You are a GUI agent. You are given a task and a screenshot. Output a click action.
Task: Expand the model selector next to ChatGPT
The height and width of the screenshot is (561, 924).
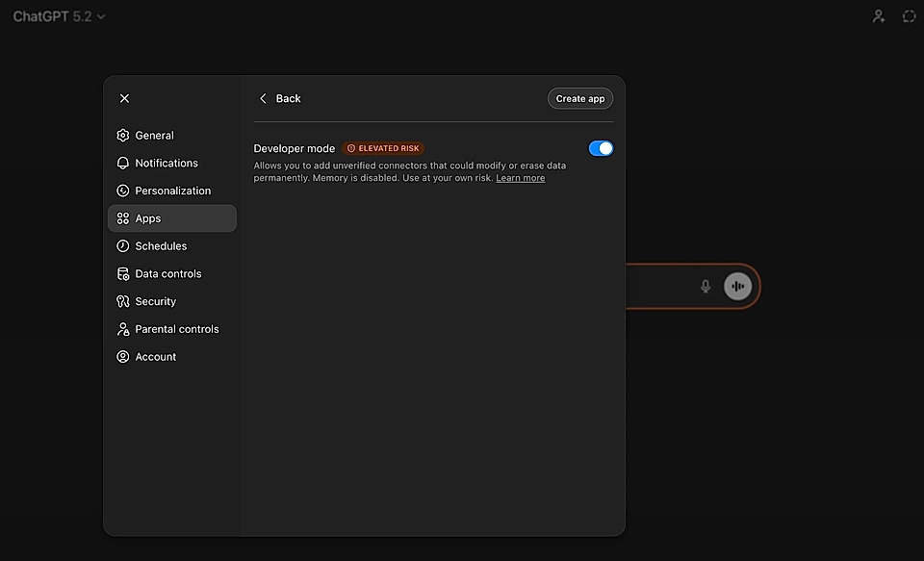tap(101, 15)
